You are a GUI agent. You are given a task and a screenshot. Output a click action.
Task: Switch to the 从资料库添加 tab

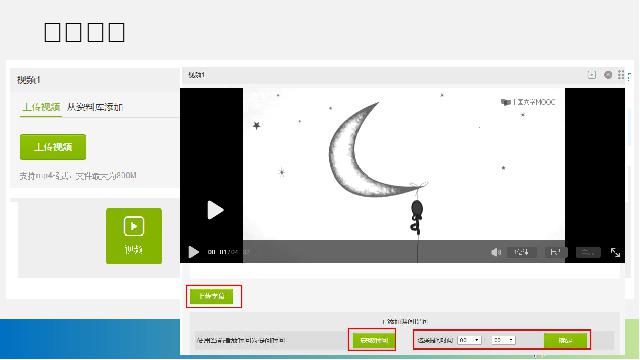(x=95, y=107)
